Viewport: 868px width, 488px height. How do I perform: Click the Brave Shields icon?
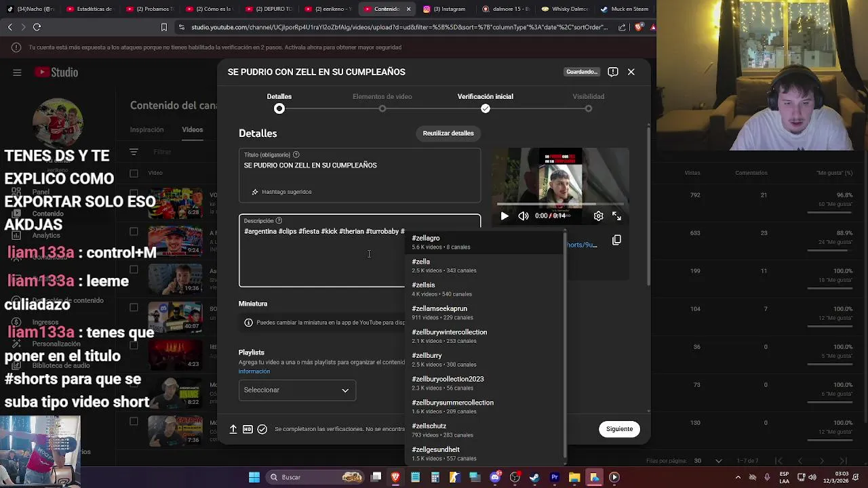click(x=639, y=27)
